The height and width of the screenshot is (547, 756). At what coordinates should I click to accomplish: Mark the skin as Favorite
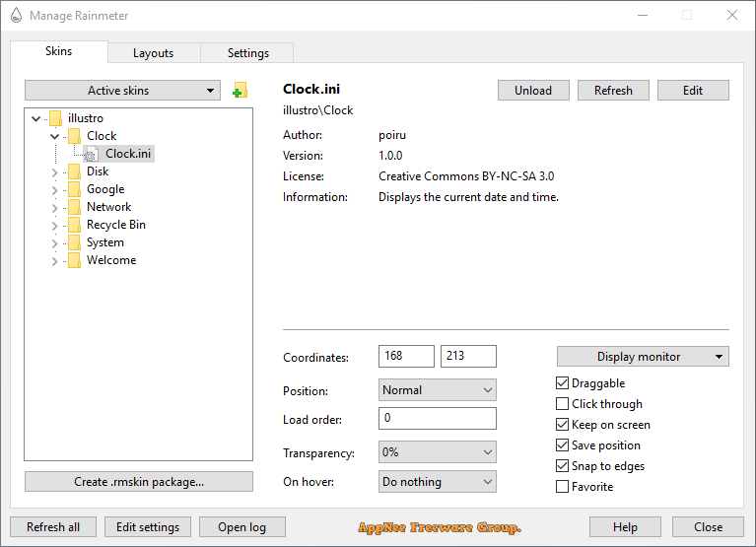coord(562,487)
